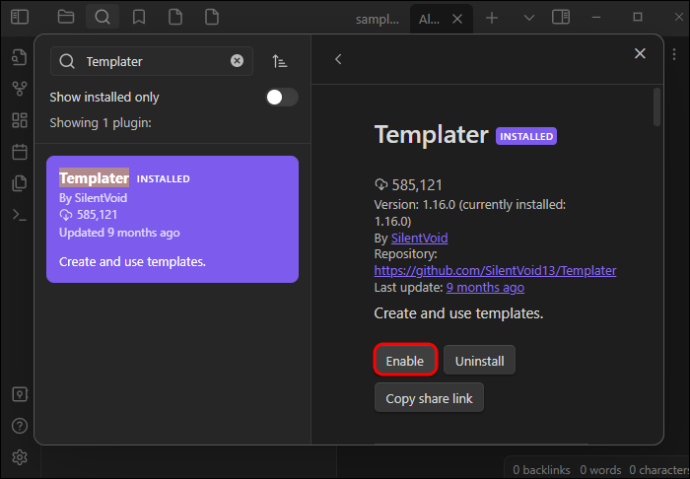Open daily note calendar icon

(19, 152)
